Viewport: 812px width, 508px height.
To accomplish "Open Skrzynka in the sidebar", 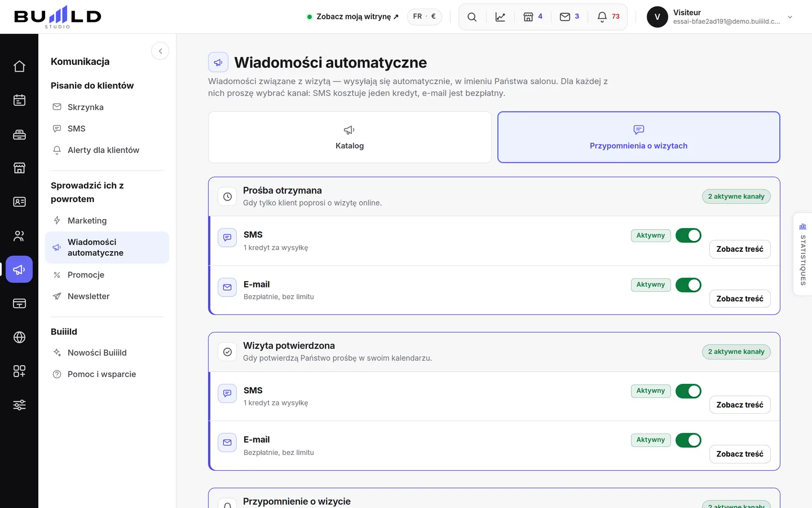I will click(107, 107).
